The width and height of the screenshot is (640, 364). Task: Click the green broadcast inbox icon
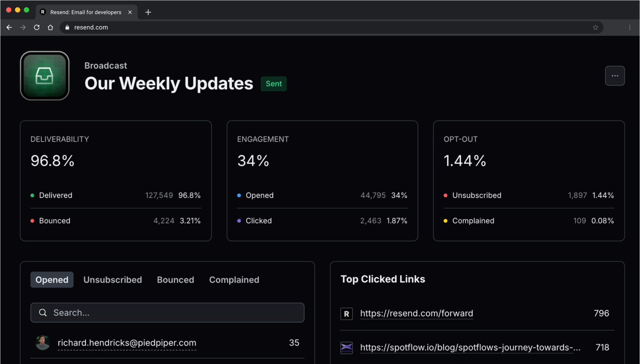click(x=45, y=76)
